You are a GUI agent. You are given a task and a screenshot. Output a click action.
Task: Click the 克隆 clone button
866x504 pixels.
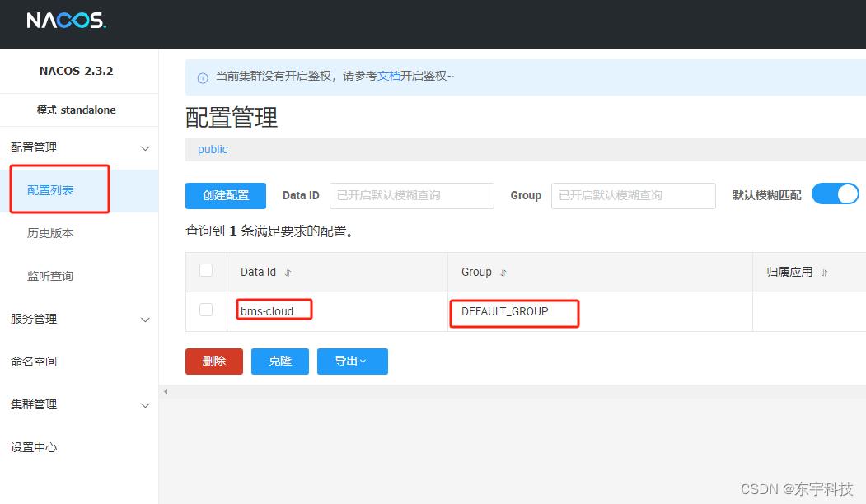[x=279, y=361]
